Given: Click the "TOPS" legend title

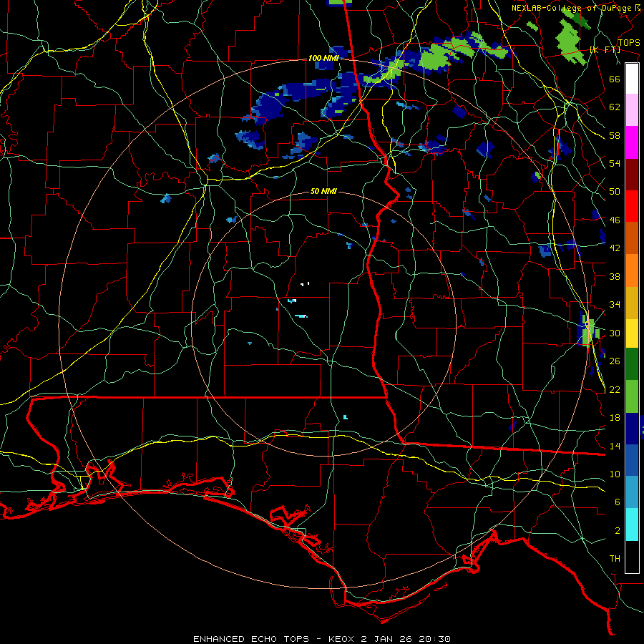Looking at the screenshot, I should click(x=629, y=43).
